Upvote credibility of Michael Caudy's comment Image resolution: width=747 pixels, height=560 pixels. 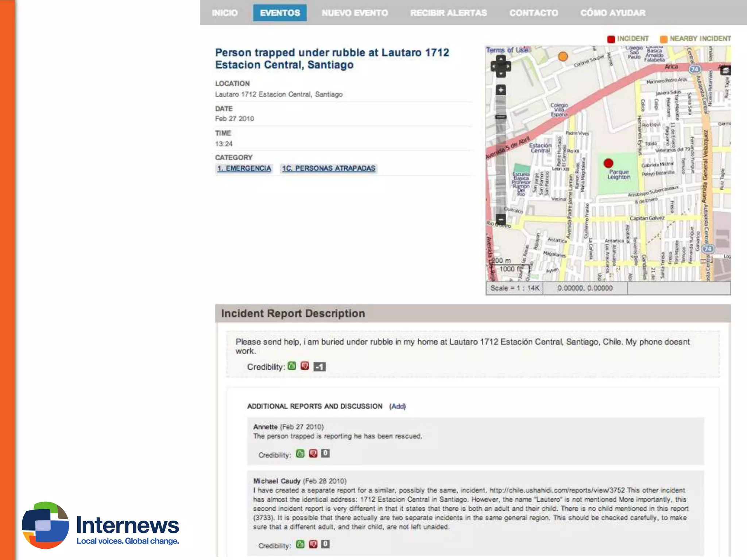click(x=300, y=544)
